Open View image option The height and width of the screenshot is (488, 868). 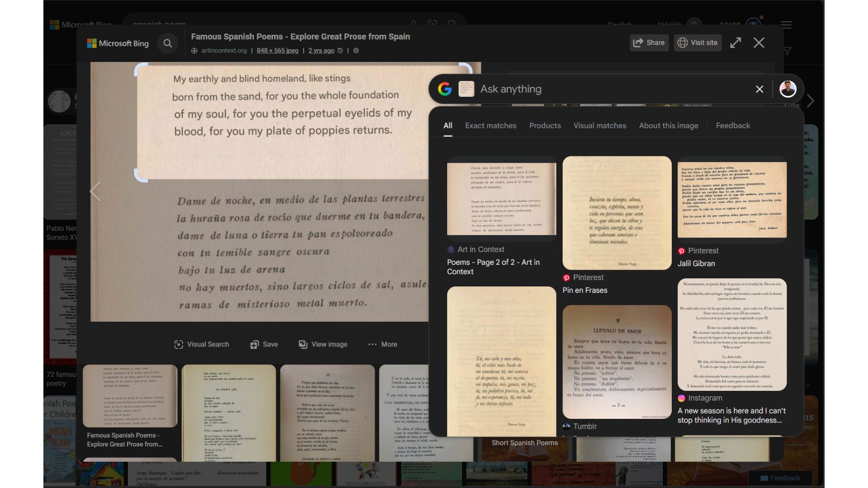click(323, 344)
